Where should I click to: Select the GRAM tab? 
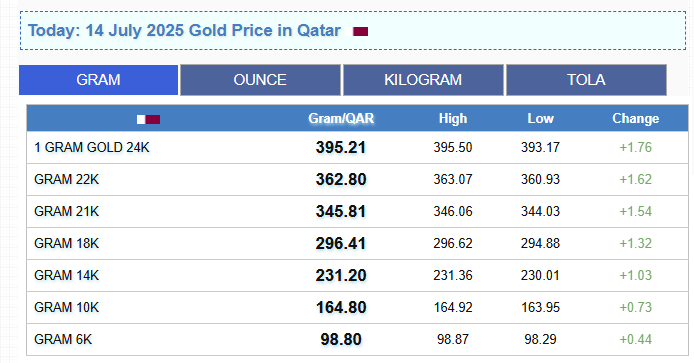tap(98, 80)
